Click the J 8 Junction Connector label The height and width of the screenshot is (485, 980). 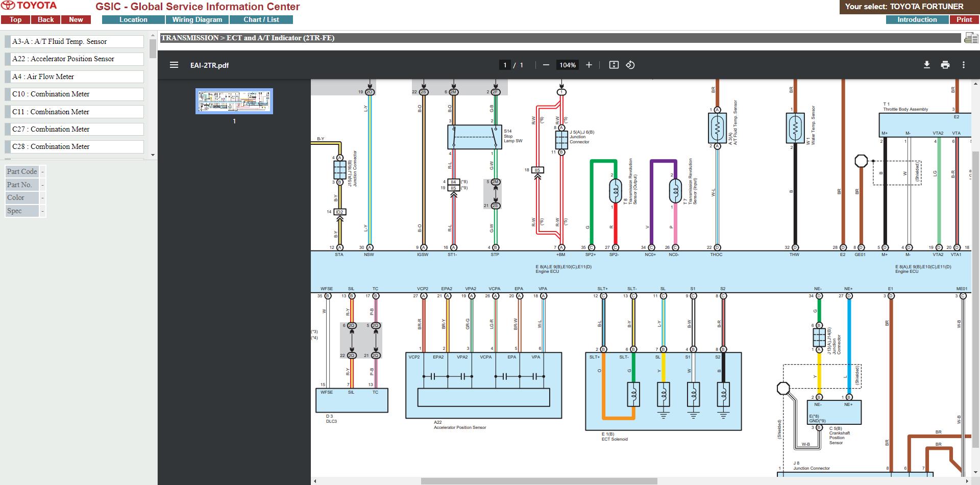point(812,466)
